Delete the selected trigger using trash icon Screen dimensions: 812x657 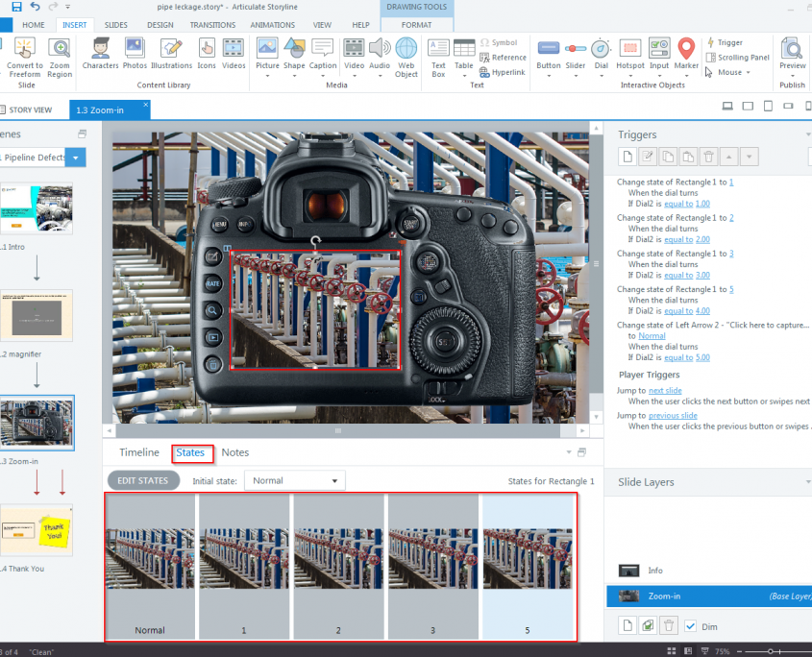[x=708, y=156]
